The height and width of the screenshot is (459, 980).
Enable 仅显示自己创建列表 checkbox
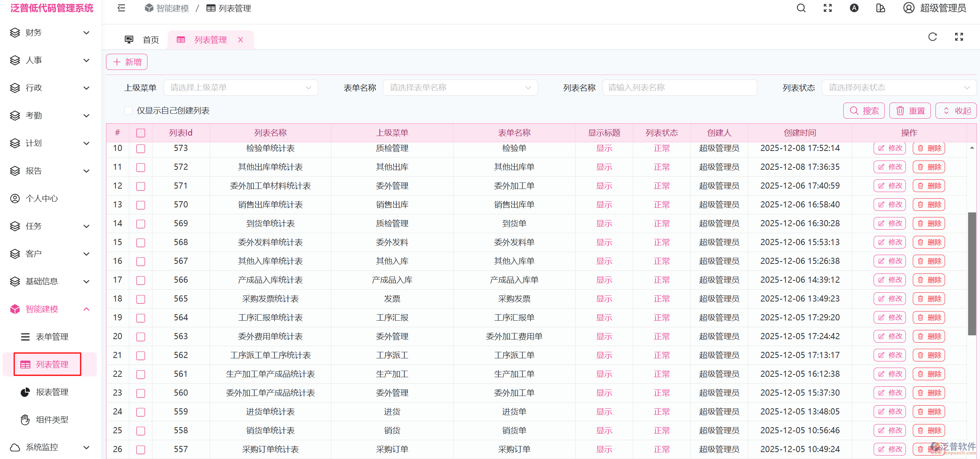coord(129,110)
